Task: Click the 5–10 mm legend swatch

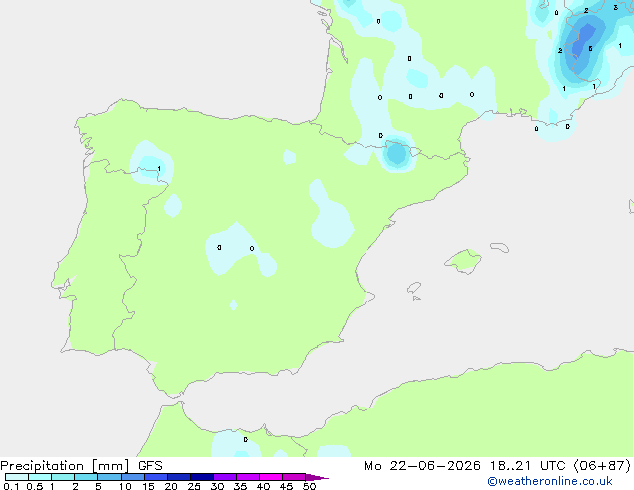Action: coord(109,477)
